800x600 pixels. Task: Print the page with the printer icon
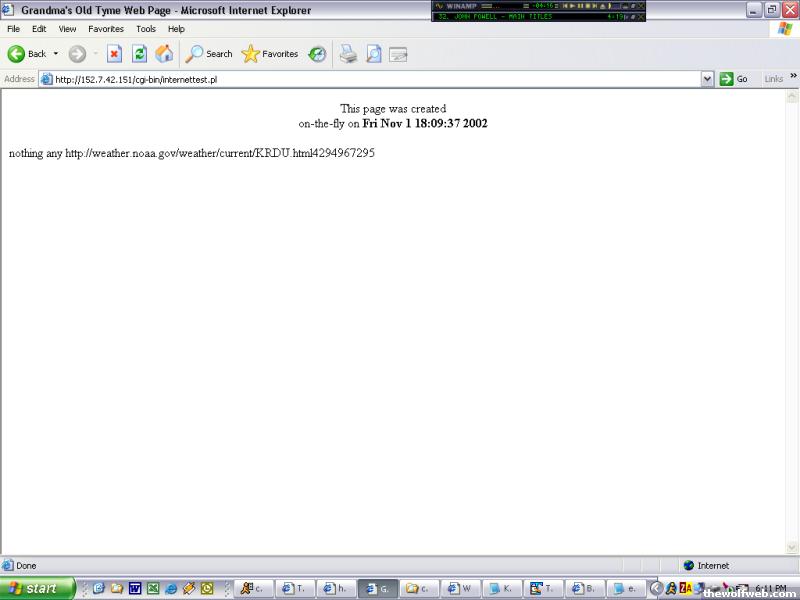coord(348,54)
